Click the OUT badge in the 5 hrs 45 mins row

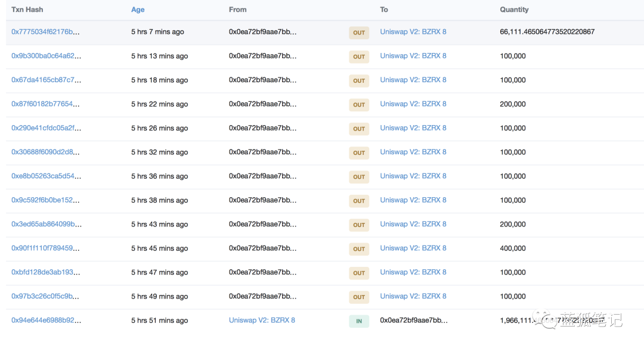click(x=359, y=248)
